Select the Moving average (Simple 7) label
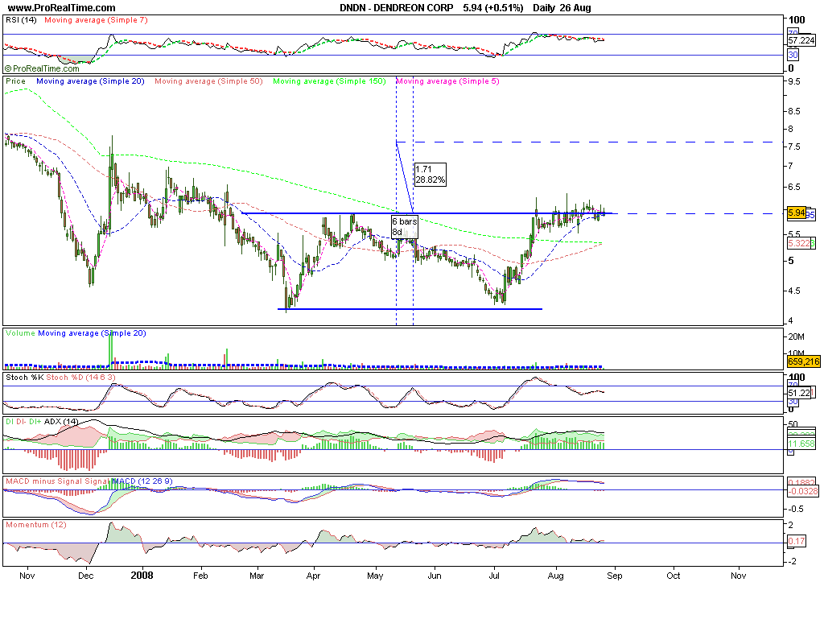 point(97,20)
